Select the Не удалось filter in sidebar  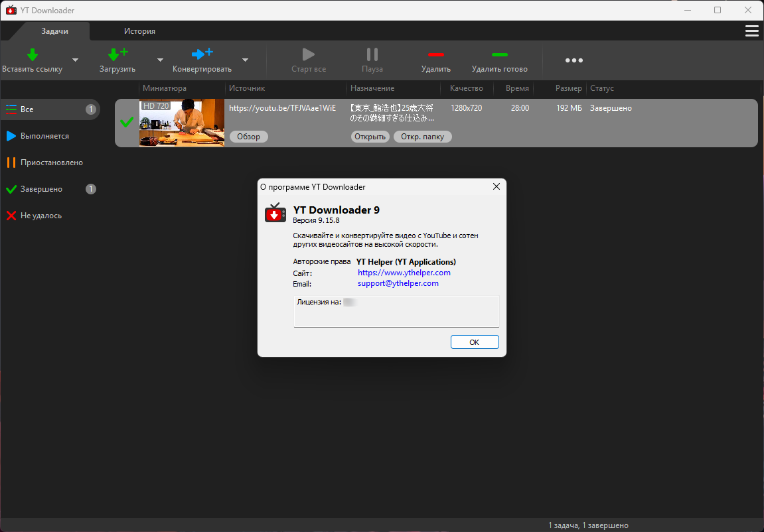coord(50,216)
